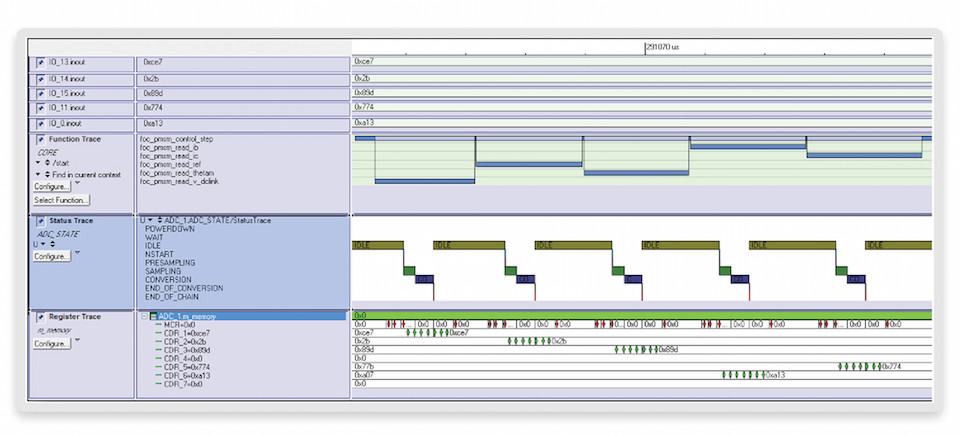Click the IO_13.inout signal name
This screenshot has height=435, width=960.
click(67, 62)
